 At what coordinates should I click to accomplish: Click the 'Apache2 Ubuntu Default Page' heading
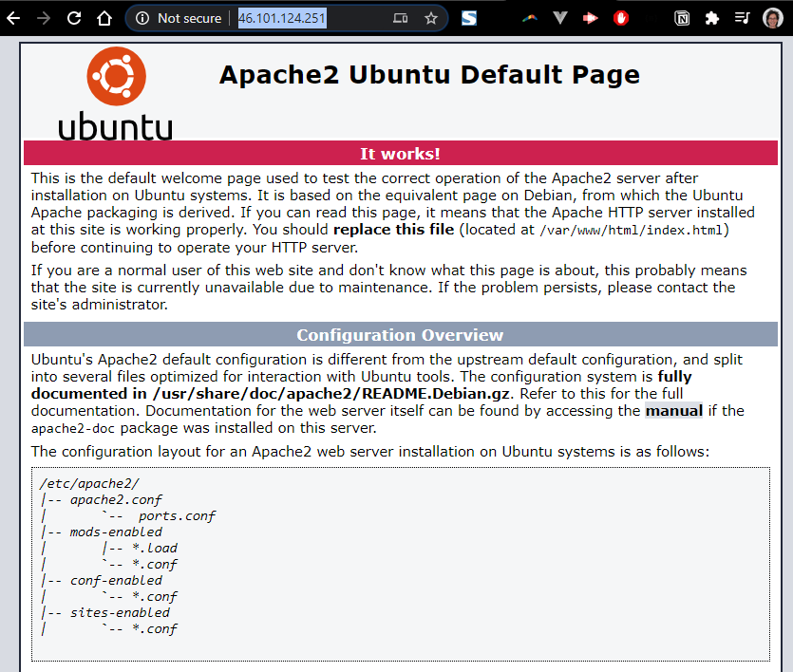429,75
